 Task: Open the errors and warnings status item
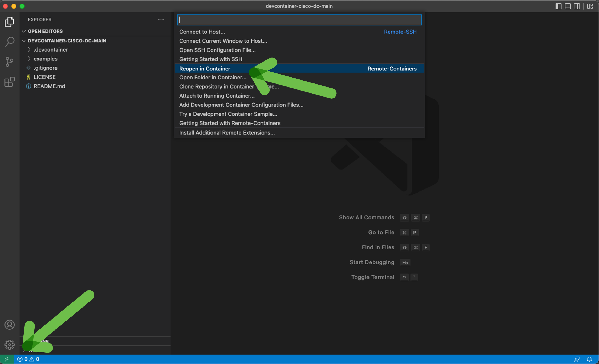pos(28,359)
